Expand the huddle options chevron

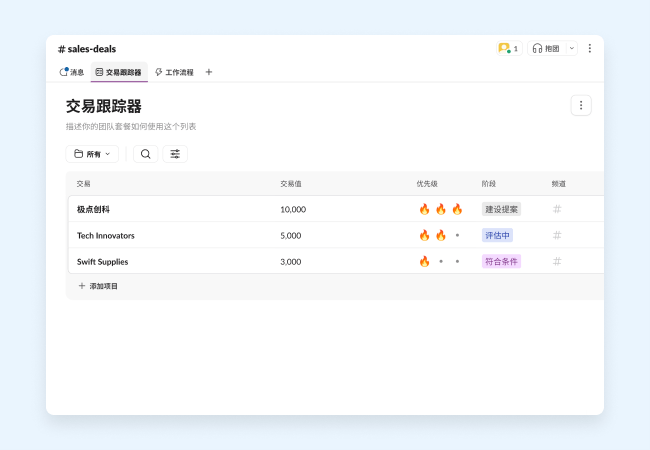coord(572,48)
